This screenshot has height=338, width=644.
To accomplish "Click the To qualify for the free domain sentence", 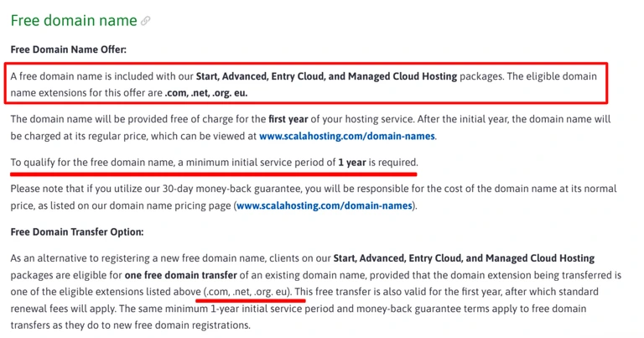I will (215, 162).
